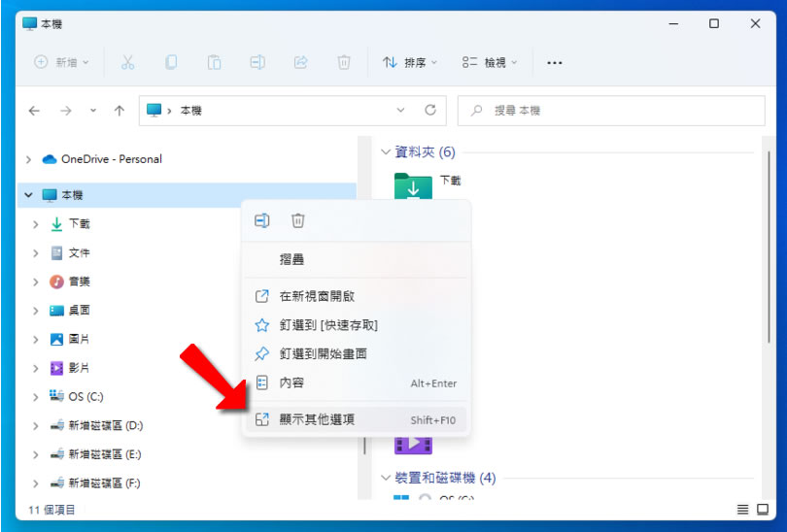Select 圖片 in navigation pane
The image size is (787, 532).
point(70,340)
